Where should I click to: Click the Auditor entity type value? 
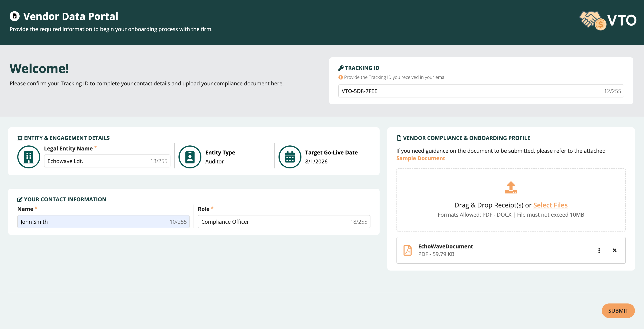tap(214, 162)
